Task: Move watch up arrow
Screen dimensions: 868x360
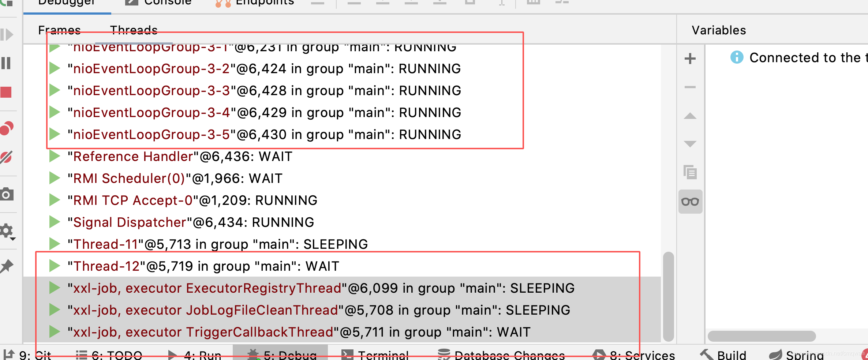Action: pyautogui.click(x=690, y=116)
